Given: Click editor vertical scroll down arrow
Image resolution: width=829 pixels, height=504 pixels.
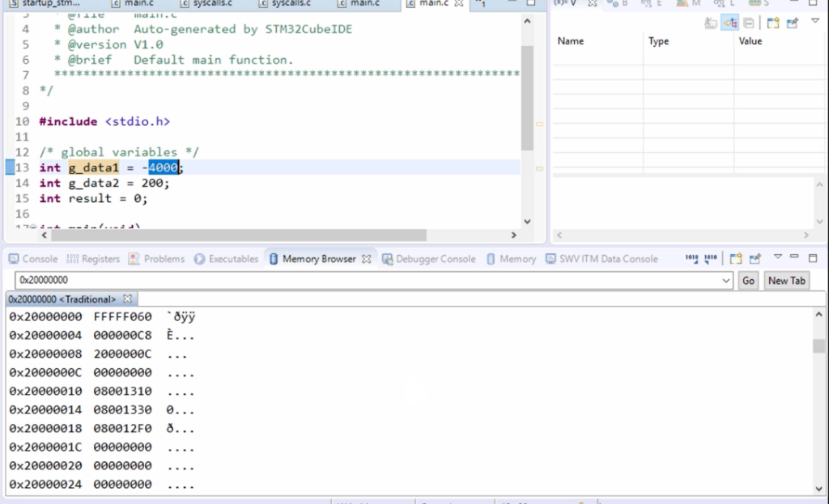Looking at the screenshot, I should coord(527,222).
